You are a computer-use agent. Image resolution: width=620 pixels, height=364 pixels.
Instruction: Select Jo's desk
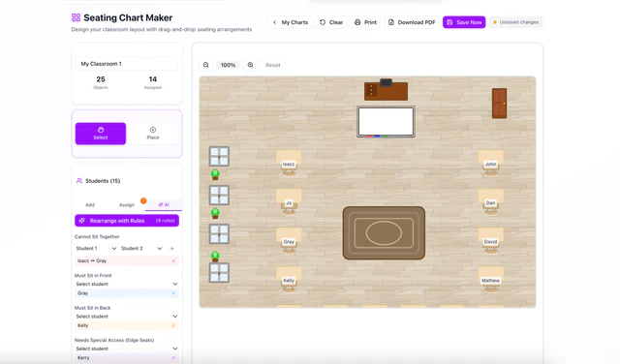[289, 201]
